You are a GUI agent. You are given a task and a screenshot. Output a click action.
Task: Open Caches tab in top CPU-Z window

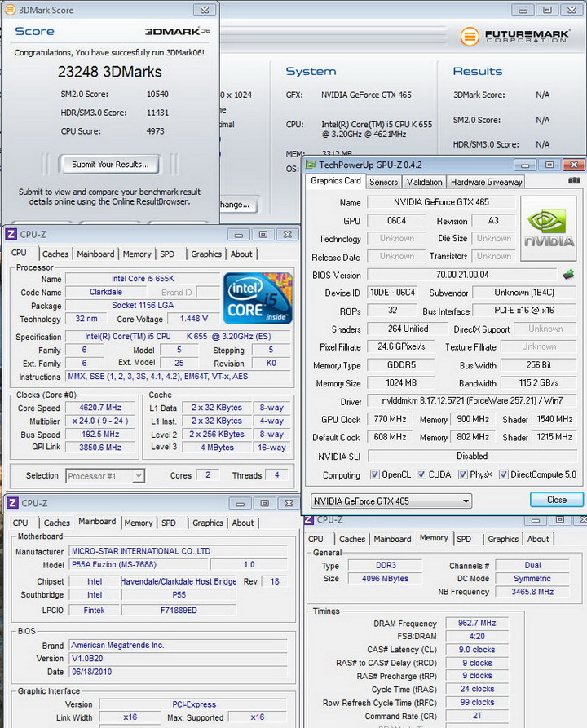(x=55, y=254)
